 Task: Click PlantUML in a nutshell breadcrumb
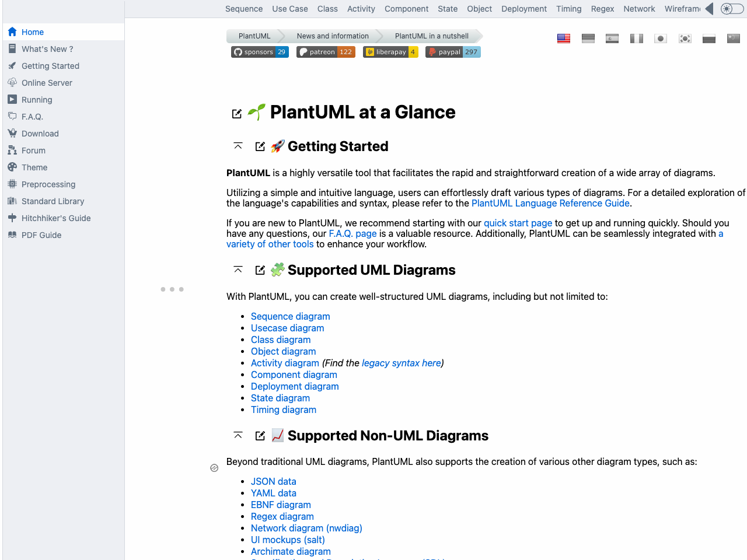click(x=432, y=36)
